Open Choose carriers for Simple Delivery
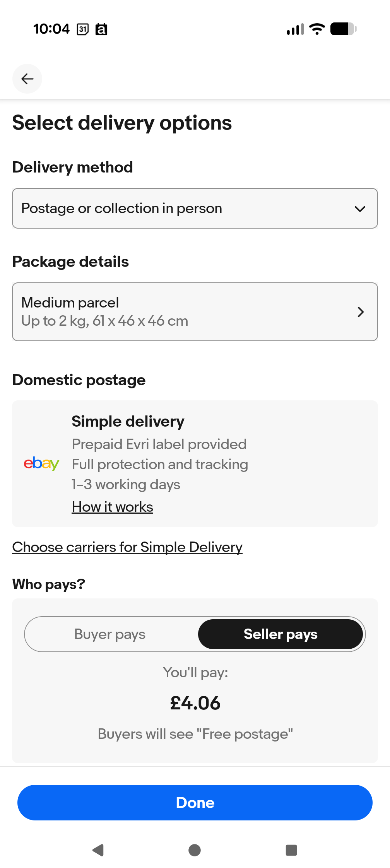The image size is (390, 868). [127, 547]
